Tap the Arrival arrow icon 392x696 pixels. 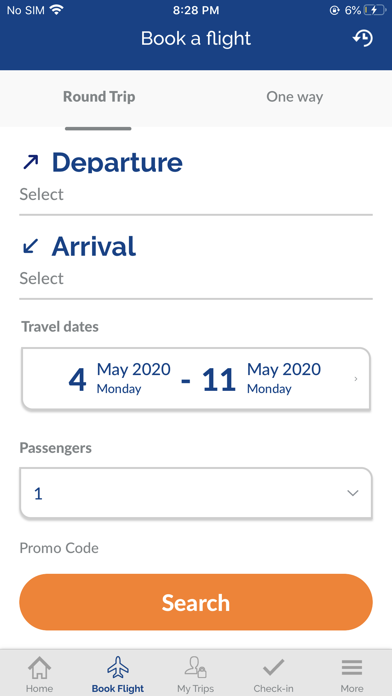(31, 246)
